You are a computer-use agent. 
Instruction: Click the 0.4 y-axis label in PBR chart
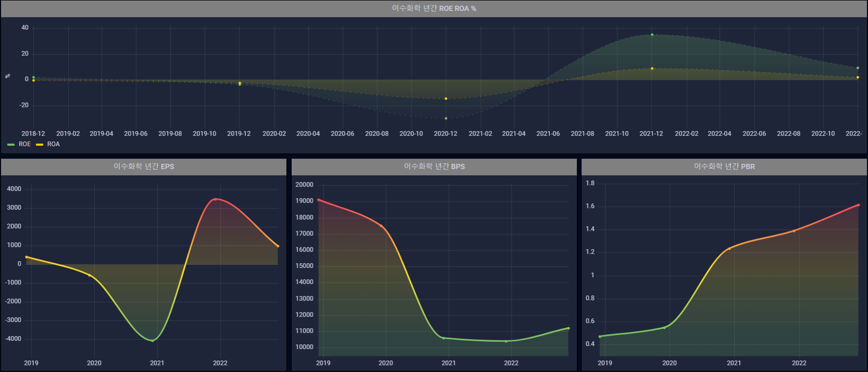pos(590,344)
